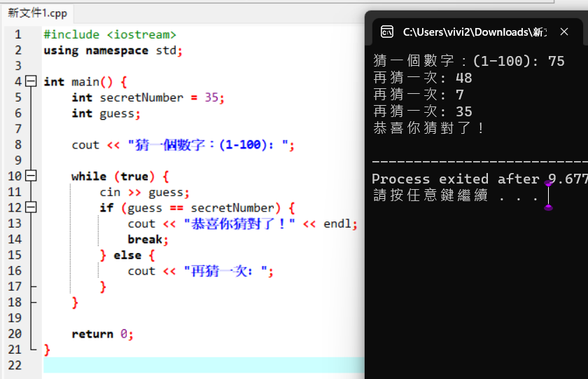Collapse the main() fold at line 4
588x379 pixels.
click(31, 81)
